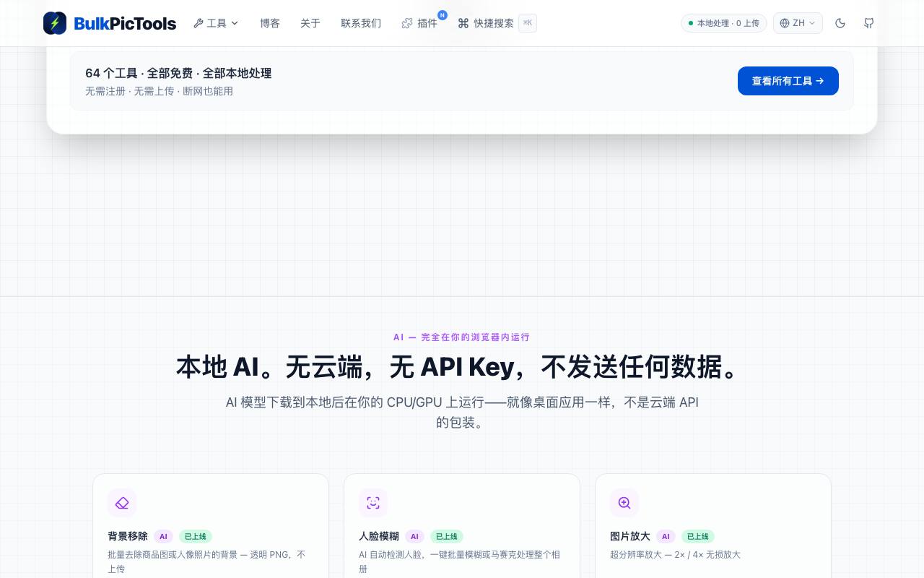The height and width of the screenshot is (578, 924).
Task: Click the 已上线 badge beside 图片放大
Action: tap(698, 536)
